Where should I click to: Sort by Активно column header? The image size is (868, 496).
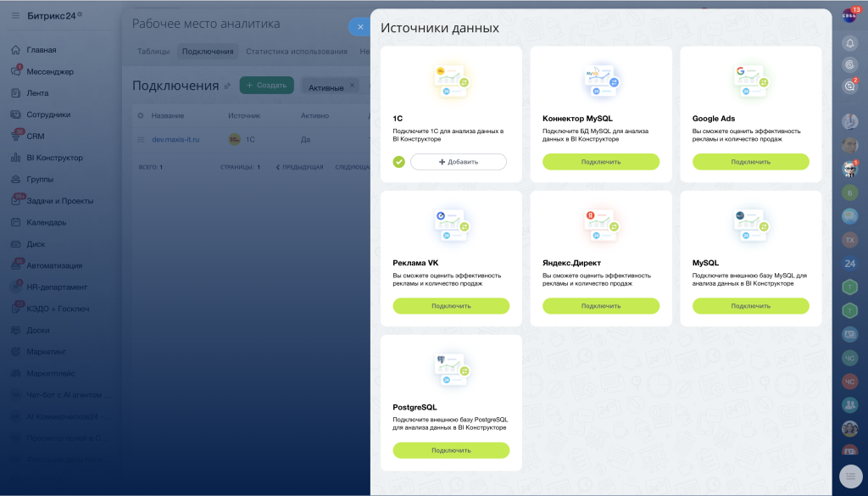point(314,115)
